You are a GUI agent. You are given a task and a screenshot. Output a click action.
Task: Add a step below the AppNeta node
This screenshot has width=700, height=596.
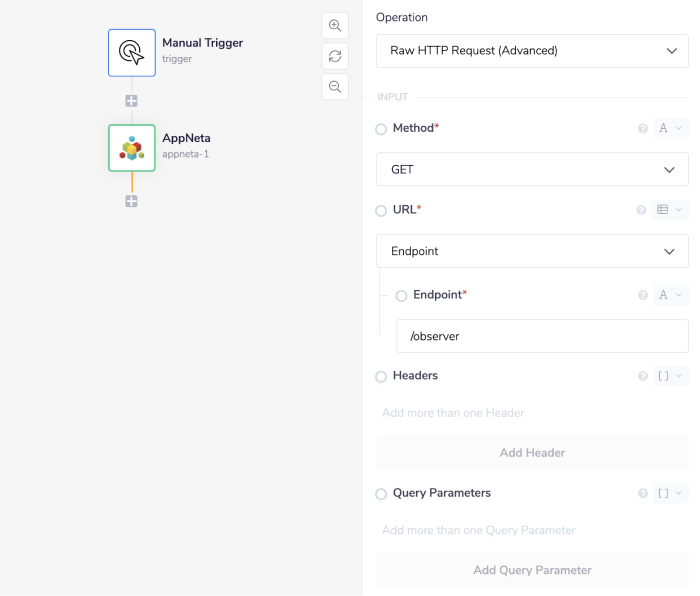pyautogui.click(x=131, y=201)
